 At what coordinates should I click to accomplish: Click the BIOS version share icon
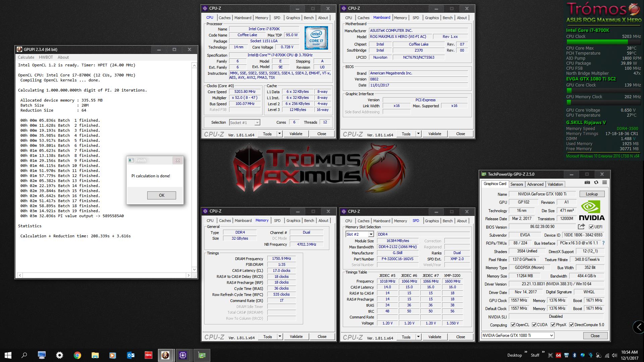[582, 227]
